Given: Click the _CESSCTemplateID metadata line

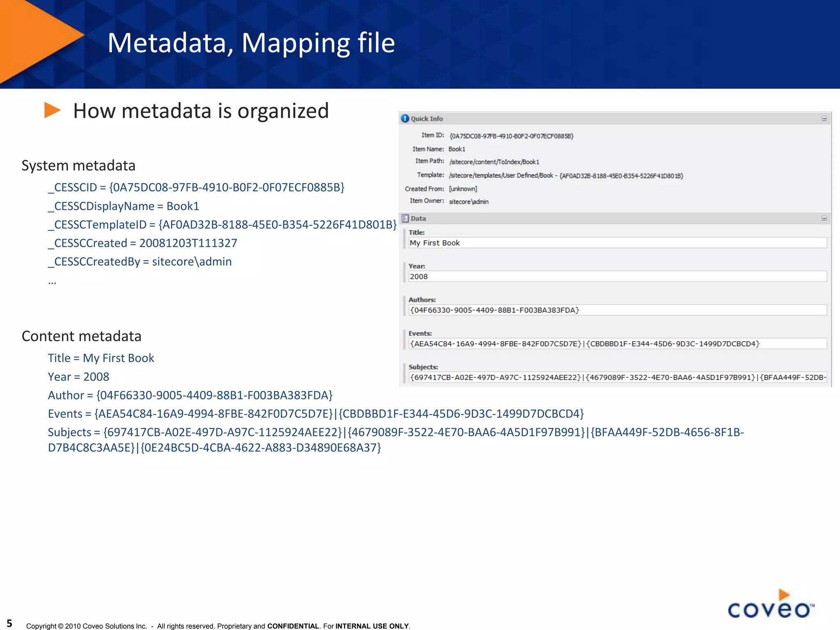Looking at the screenshot, I should 222,225.
